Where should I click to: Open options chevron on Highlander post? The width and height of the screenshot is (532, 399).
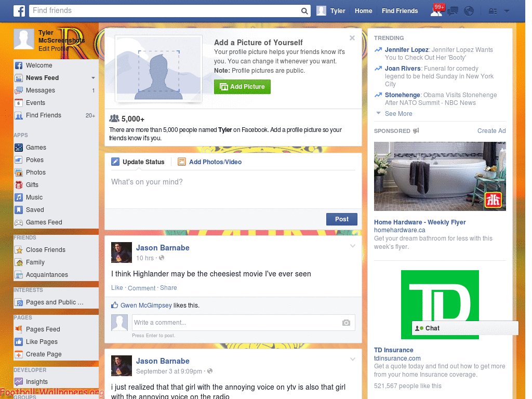(x=353, y=246)
